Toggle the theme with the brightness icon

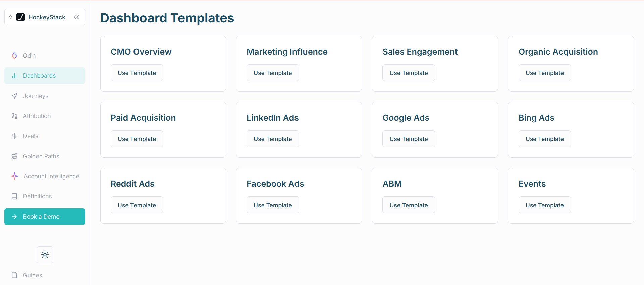pyautogui.click(x=45, y=255)
